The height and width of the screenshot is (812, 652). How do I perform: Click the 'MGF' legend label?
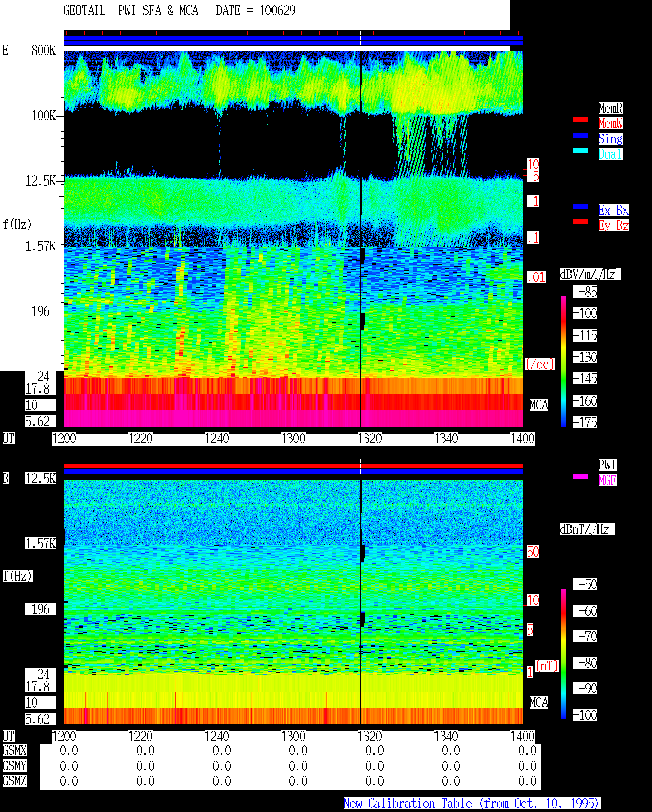(607, 480)
